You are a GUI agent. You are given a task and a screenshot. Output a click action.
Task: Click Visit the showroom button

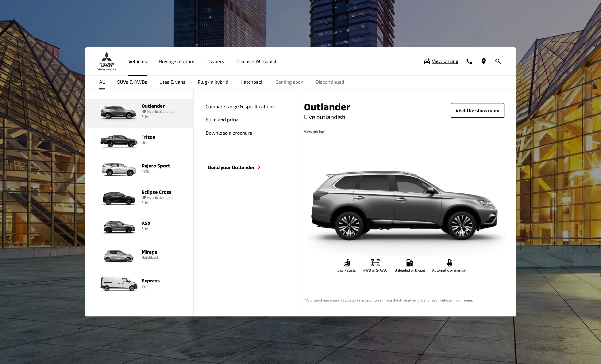pyautogui.click(x=477, y=110)
